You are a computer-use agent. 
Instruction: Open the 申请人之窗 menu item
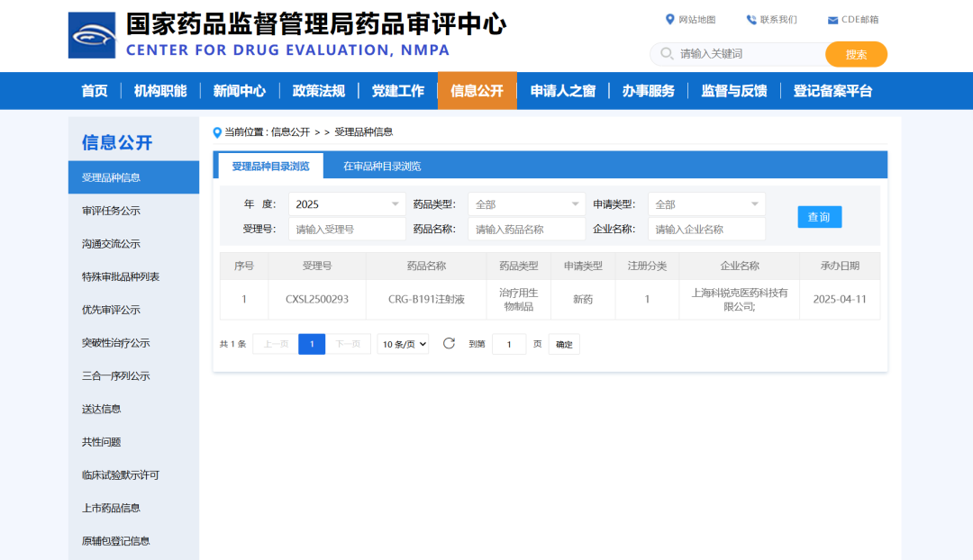click(x=562, y=90)
